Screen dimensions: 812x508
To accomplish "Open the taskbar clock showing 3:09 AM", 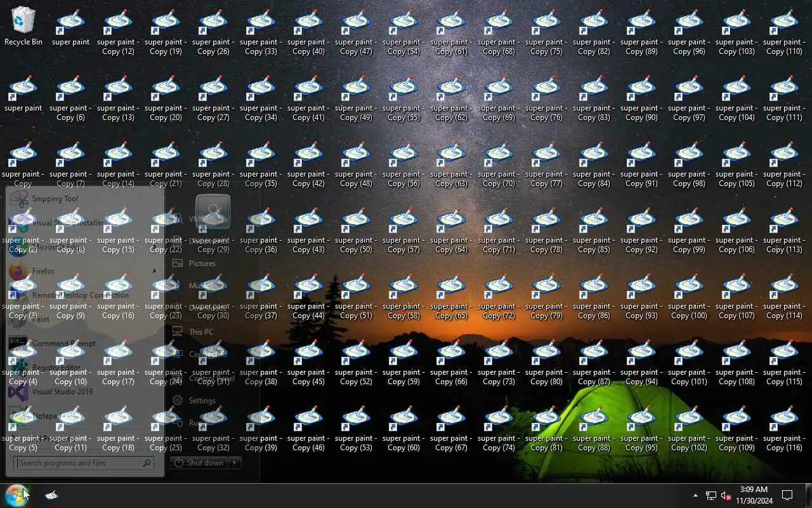I will click(x=754, y=495).
